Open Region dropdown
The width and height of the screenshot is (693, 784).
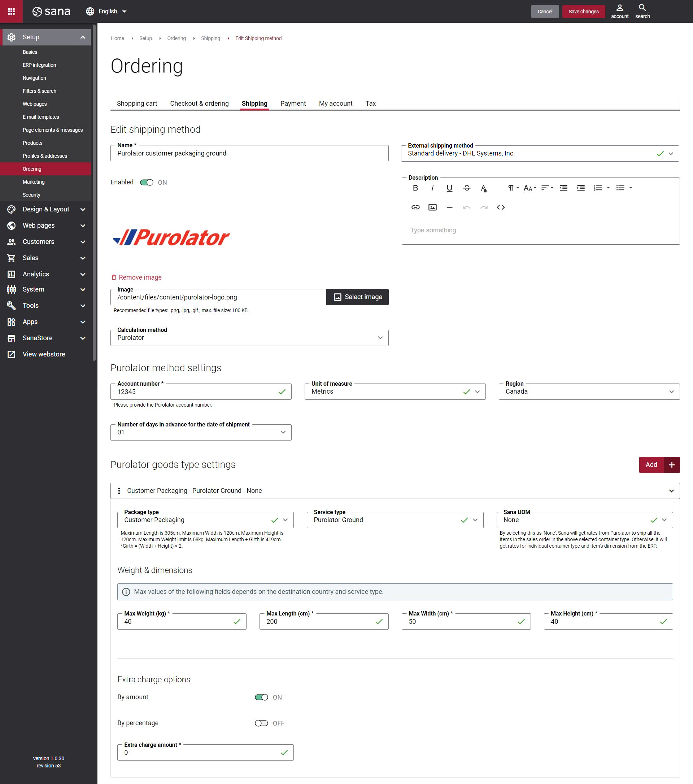click(589, 391)
